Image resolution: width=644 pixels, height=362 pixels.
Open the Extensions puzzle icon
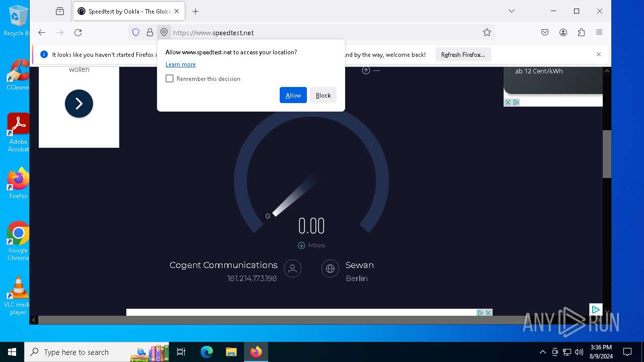coord(581,33)
